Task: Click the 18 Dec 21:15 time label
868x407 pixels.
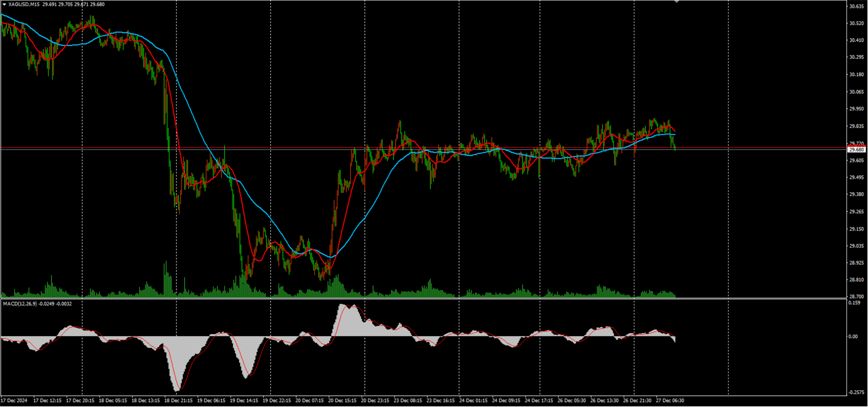Action: [179, 401]
